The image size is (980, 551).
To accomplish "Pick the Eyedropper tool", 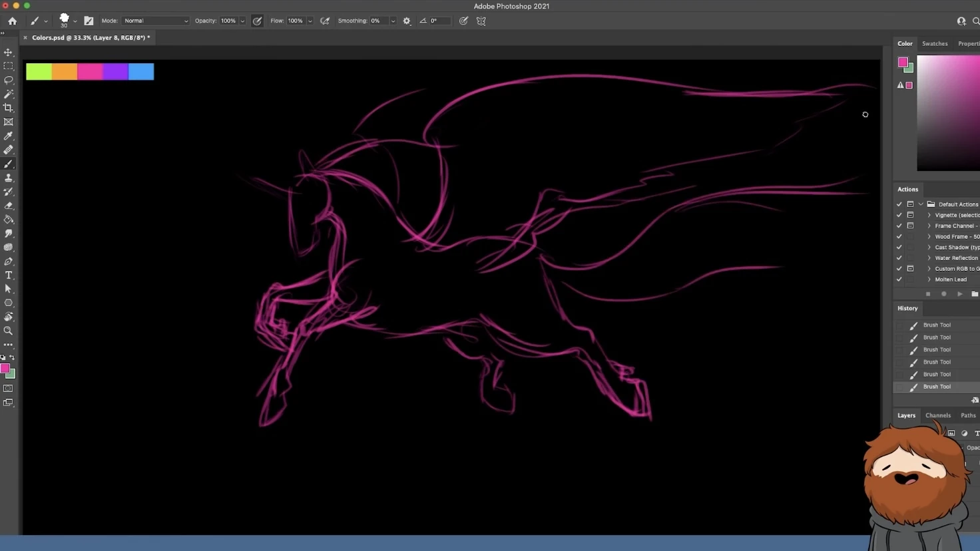I will pyautogui.click(x=9, y=136).
